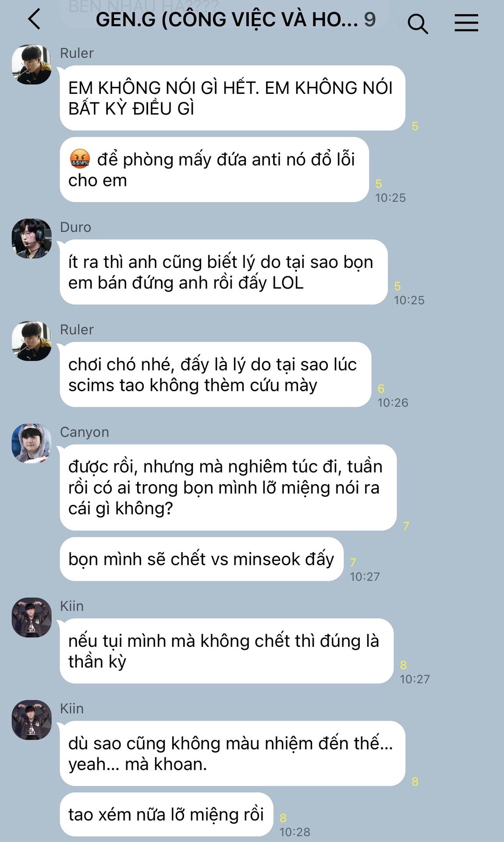Viewport: 504px width, 842px height.
Task: Tap Ruler's avatar beside 'chơi chó nhé' message
Action: point(32,341)
